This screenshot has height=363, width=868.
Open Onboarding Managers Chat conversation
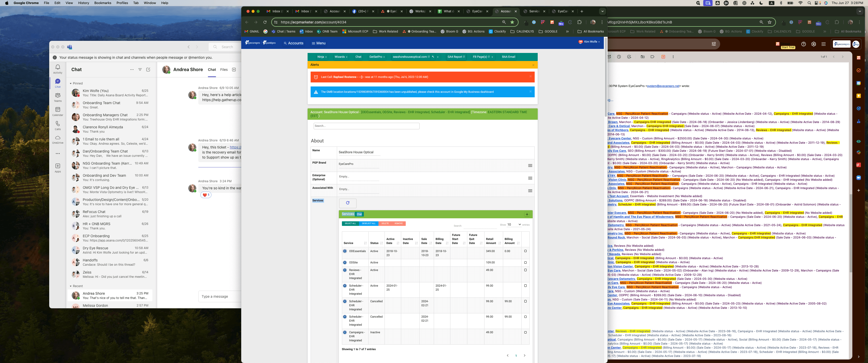point(110,117)
